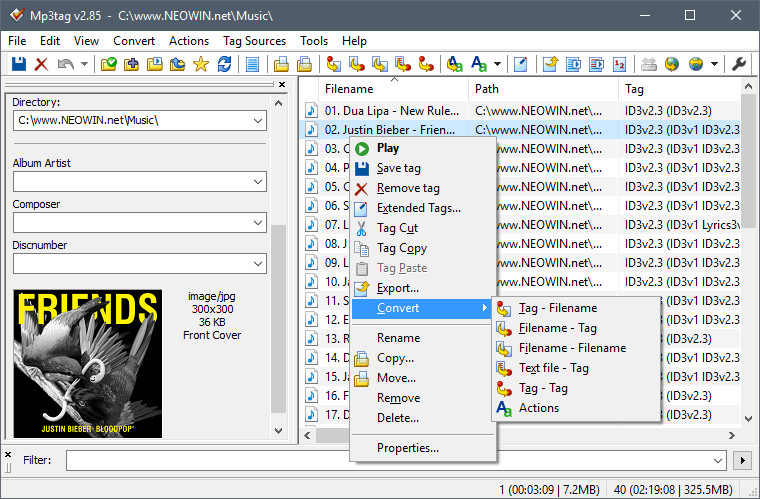Screen dimensions: 760x499
Task: Select the 01. Dua Lipa - New Rules file
Action: coord(392,110)
